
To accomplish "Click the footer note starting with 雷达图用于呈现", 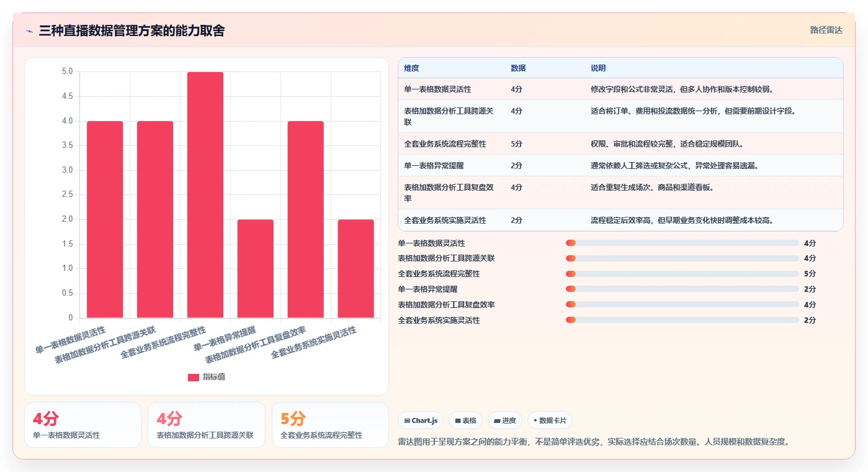I will (593, 442).
